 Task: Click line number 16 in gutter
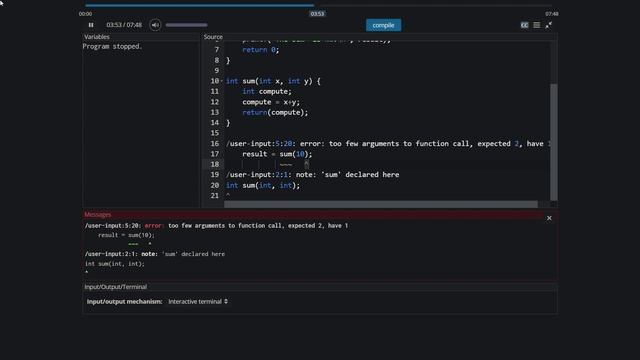tap(215, 143)
